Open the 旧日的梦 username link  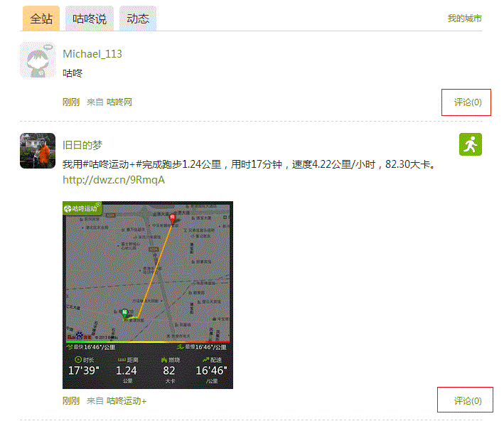tap(82, 145)
